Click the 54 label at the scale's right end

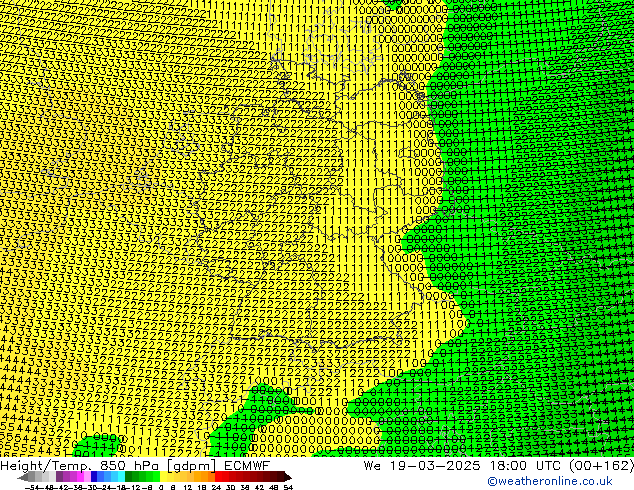tap(288, 488)
